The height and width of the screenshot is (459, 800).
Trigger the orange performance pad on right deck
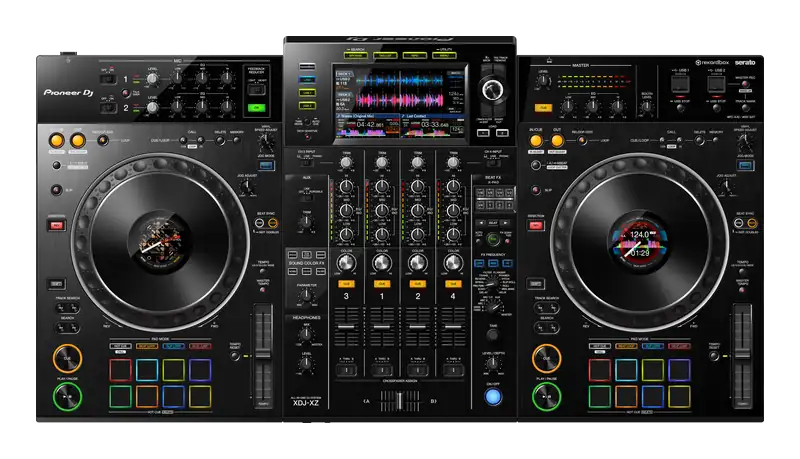coord(626,396)
